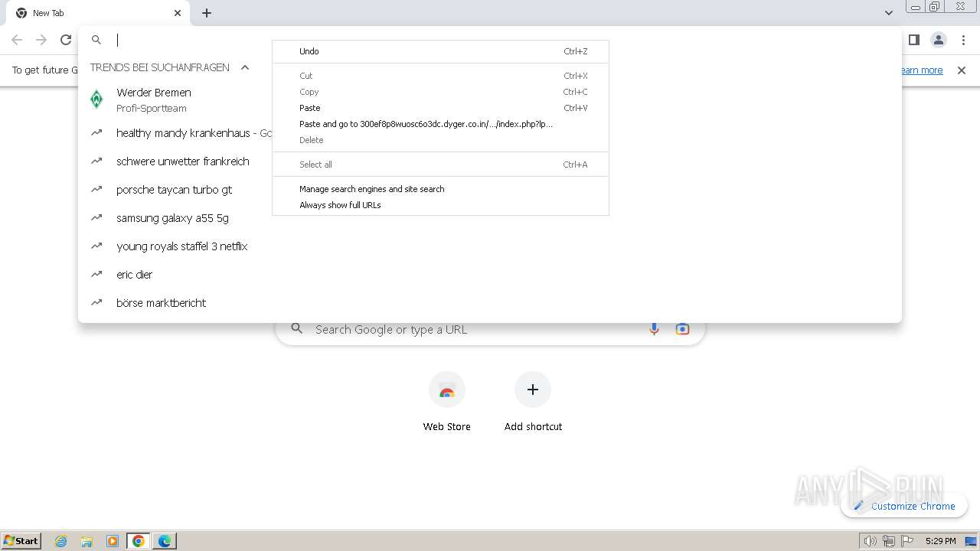Open the tab search dropdown arrow
This screenshot has height=551, width=980.
pyautogui.click(x=889, y=13)
